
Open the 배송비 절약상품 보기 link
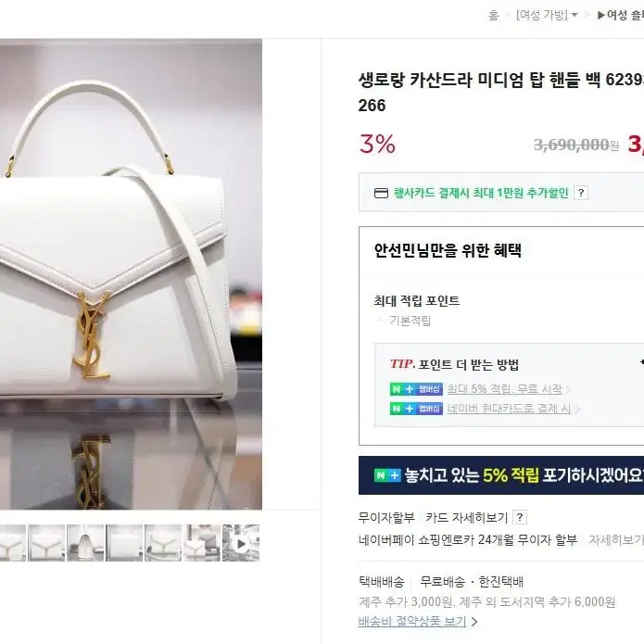(412, 621)
